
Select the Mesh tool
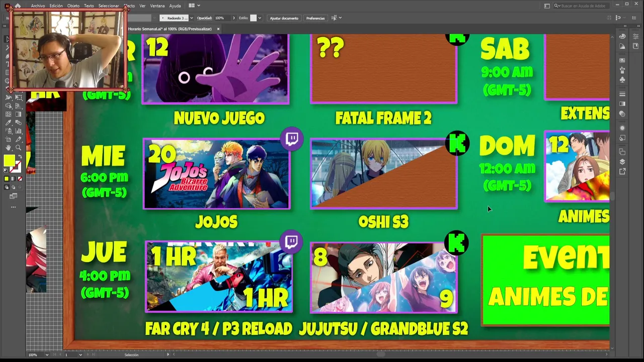pyautogui.click(x=8, y=114)
